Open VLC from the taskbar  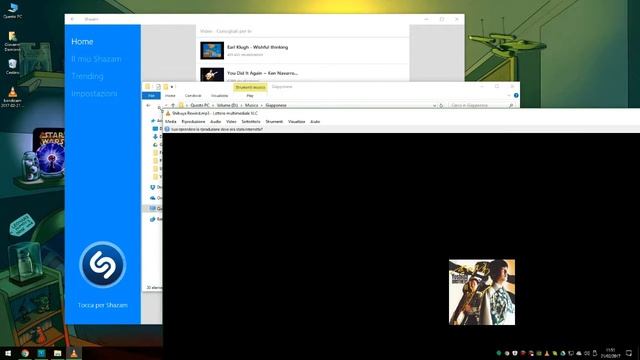[x=74, y=353]
